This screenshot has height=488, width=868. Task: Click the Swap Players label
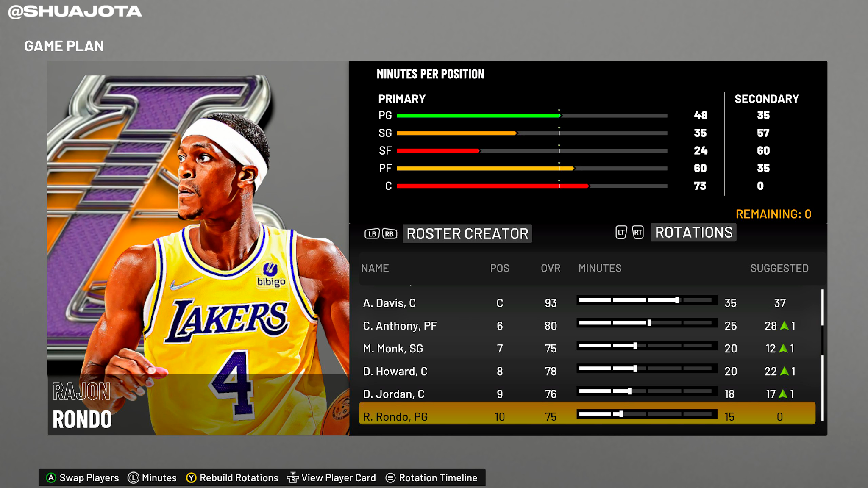click(x=89, y=478)
